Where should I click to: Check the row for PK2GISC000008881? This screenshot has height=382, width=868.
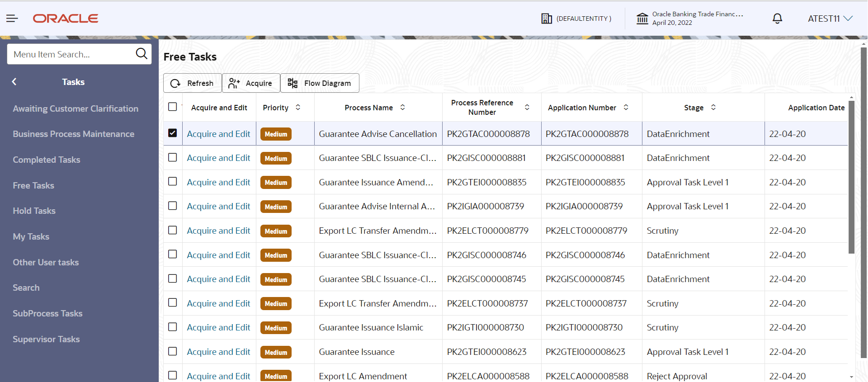(x=172, y=157)
